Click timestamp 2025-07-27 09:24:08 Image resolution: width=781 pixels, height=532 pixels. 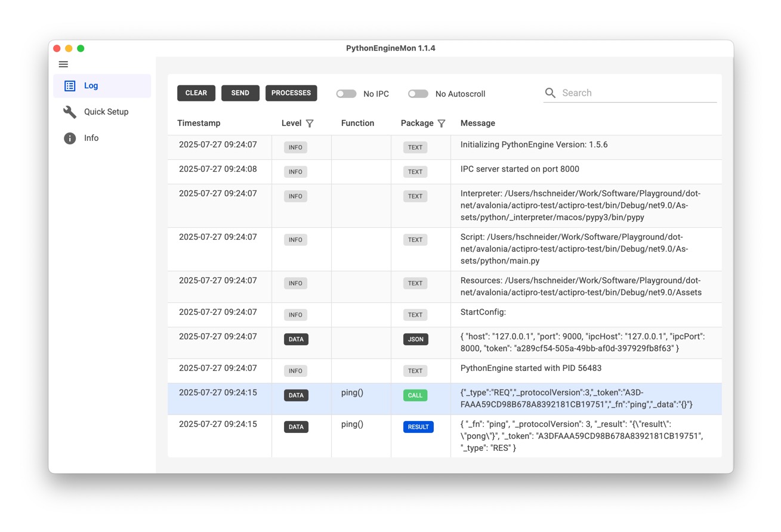[x=218, y=169]
